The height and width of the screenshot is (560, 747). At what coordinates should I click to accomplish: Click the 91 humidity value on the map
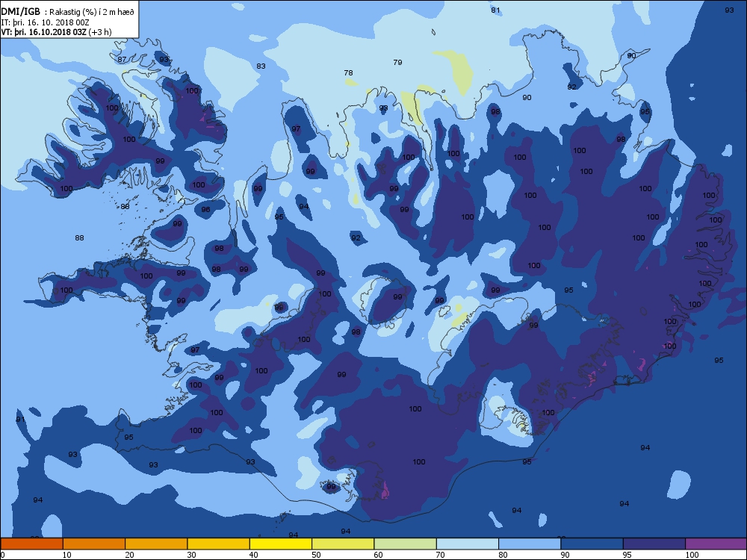pos(20,420)
